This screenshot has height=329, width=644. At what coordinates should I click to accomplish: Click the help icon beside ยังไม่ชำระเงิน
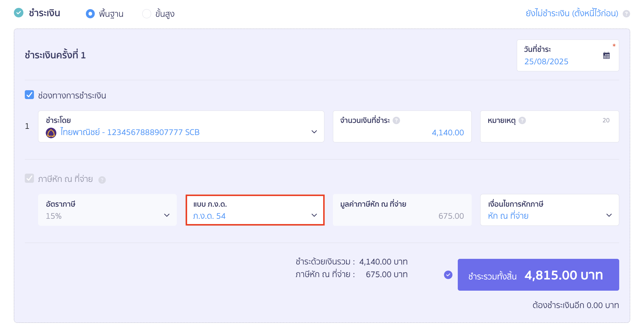coord(626,14)
